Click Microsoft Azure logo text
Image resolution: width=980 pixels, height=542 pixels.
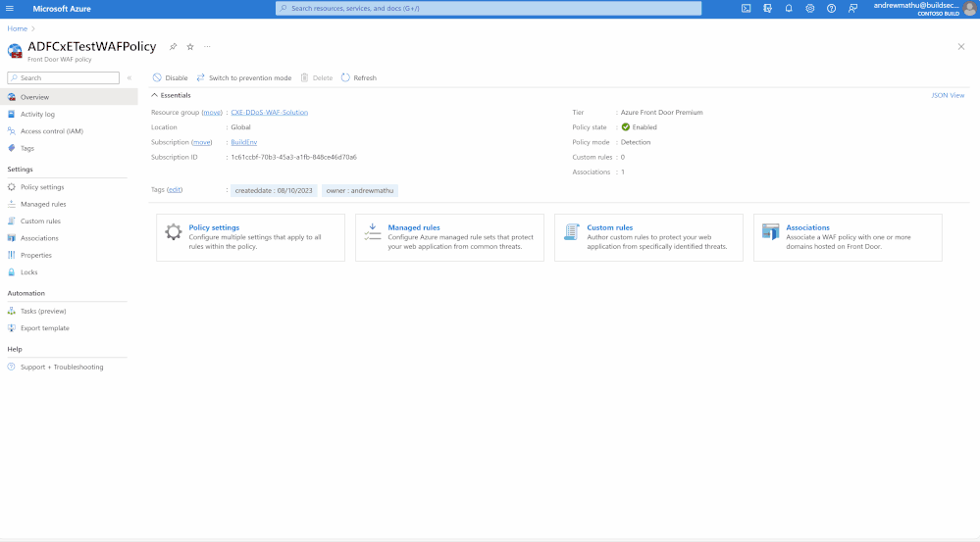coord(62,9)
